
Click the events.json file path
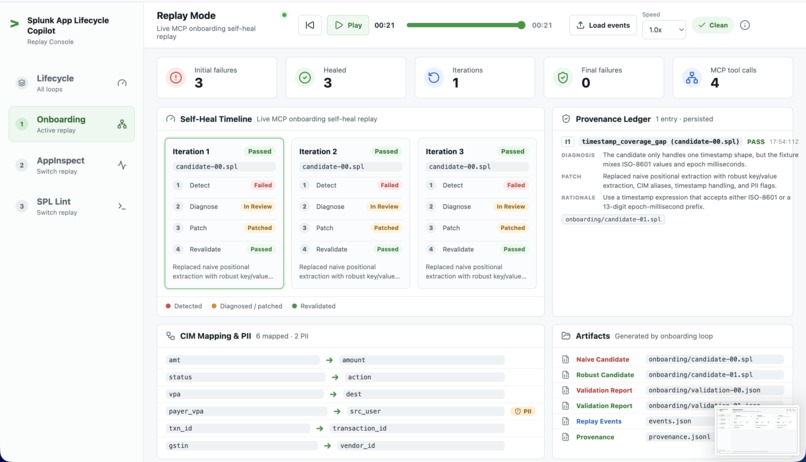click(669, 421)
